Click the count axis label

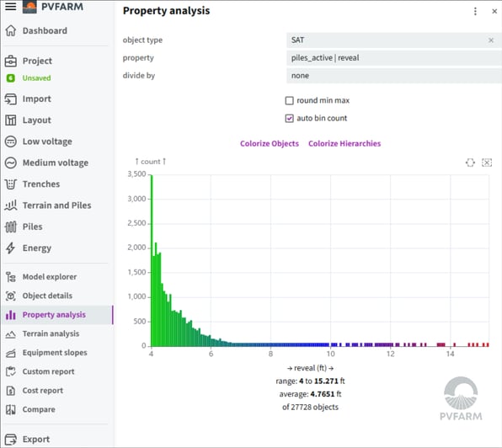pyautogui.click(x=151, y=162)
